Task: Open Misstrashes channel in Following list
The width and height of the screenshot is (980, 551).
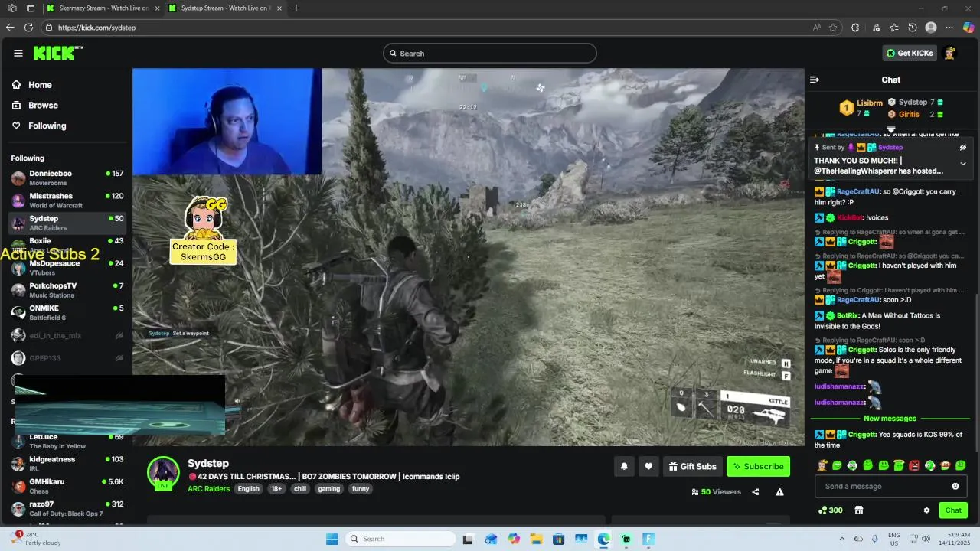Action: click(x=67, y=201)
